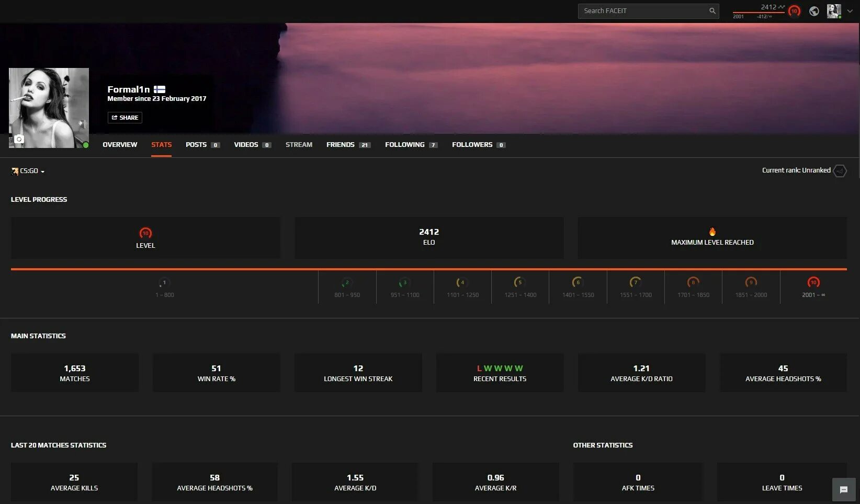Click 'Member since 23 February 2017' text
This screenshot has width=860, height=504.
point(157,99)
